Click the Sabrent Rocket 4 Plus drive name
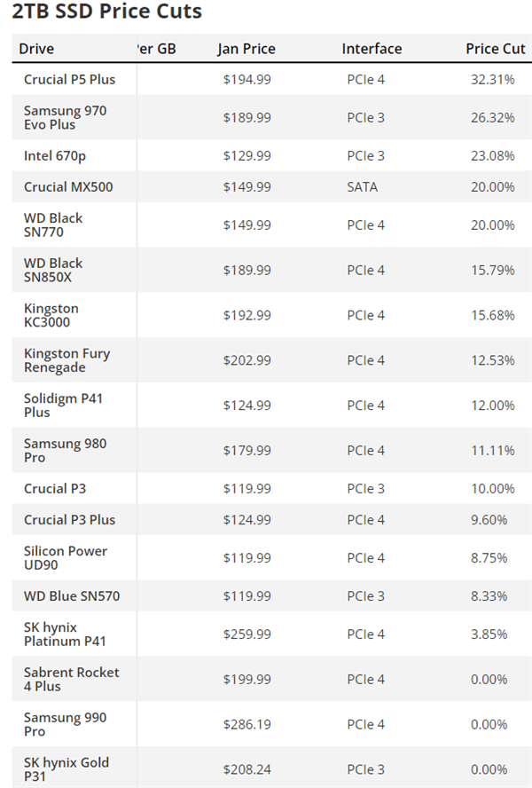532x788 pixels. pyautogui.click(x=71, y=679)
